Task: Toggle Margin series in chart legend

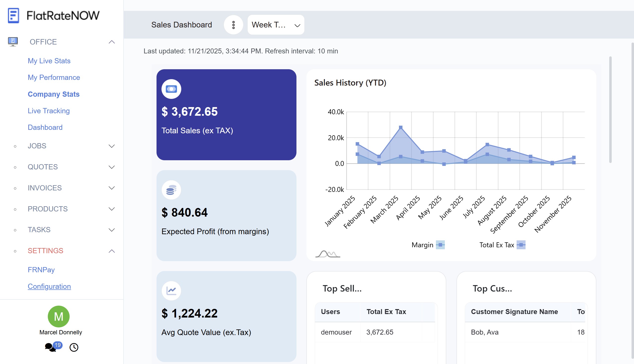Action: click(x=428, y=245)
